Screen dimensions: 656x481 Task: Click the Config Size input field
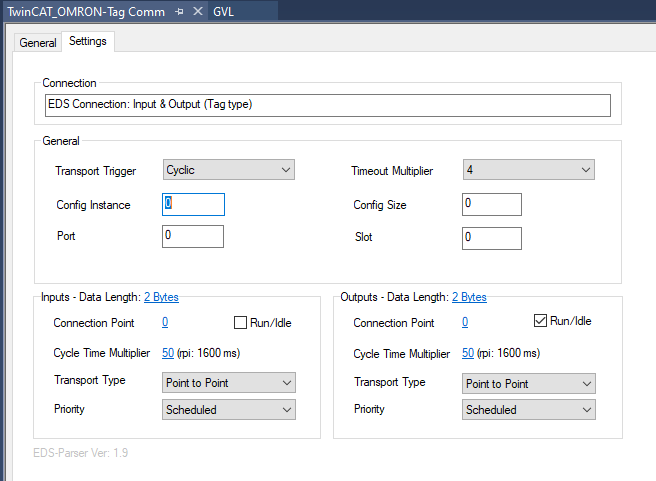(492, 205)
